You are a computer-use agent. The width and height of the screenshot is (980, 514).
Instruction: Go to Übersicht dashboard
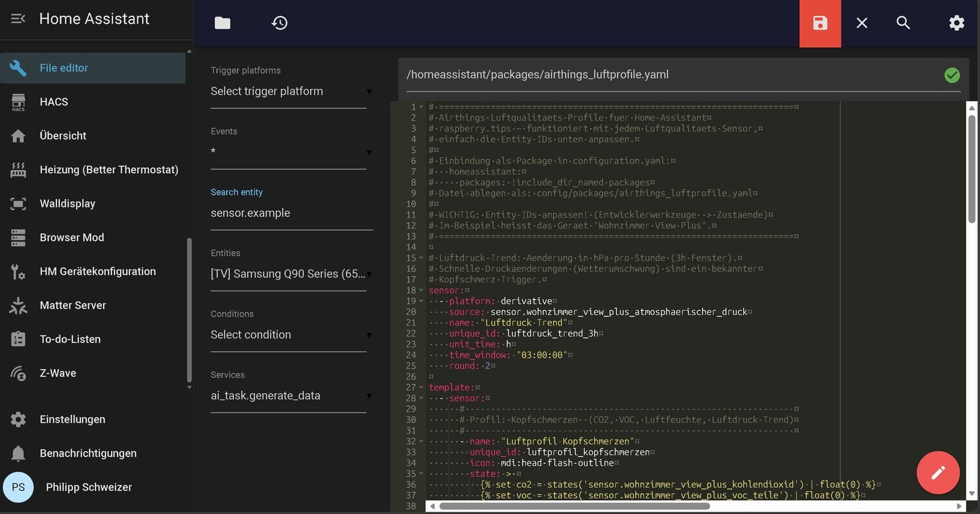(93, 136)
